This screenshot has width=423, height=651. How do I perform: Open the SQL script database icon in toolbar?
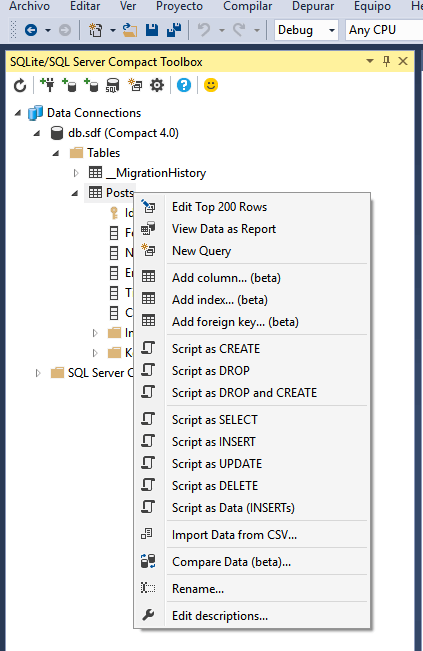click(x=112, y=86)
